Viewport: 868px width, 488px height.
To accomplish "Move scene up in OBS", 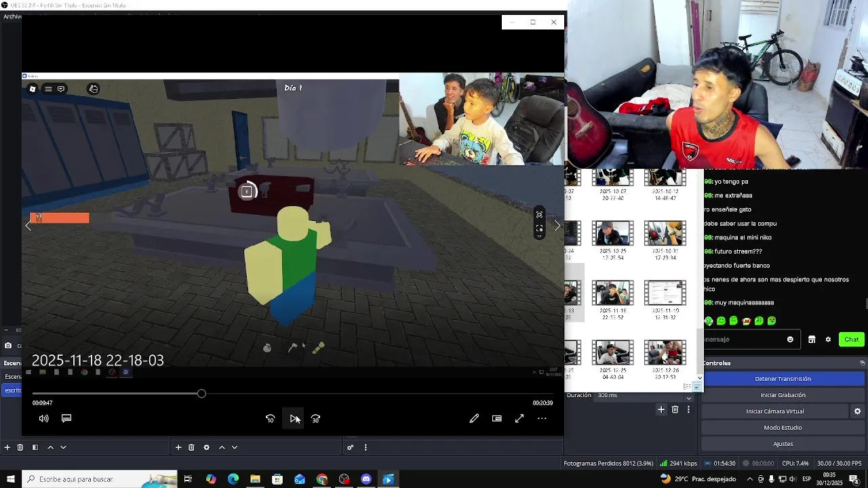I will coord(50,447).
